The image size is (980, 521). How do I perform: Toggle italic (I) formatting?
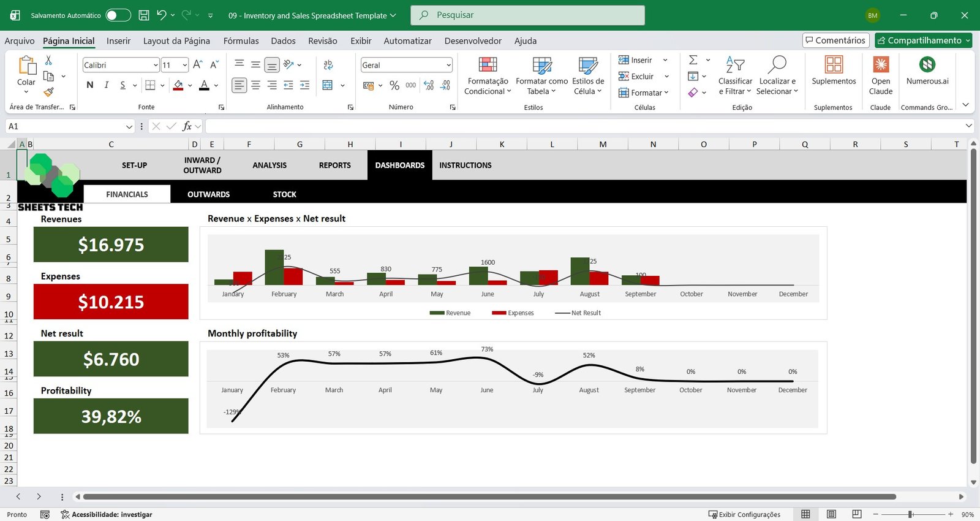coord(107,85)
